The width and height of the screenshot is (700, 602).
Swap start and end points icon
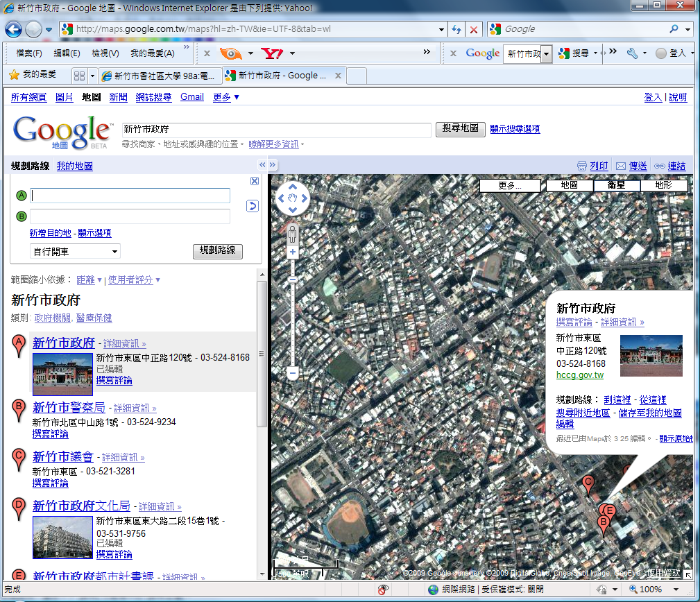[253, 206]
